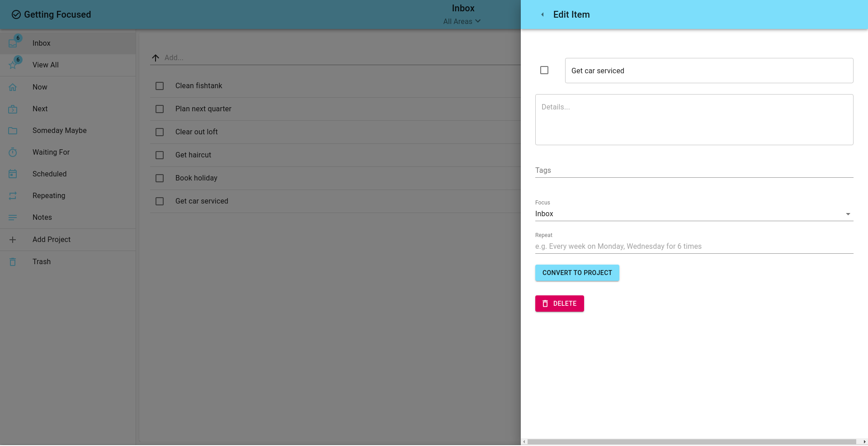Check off Book holiday
Viewport: 868px width, 446px height.
pos(160,178)
